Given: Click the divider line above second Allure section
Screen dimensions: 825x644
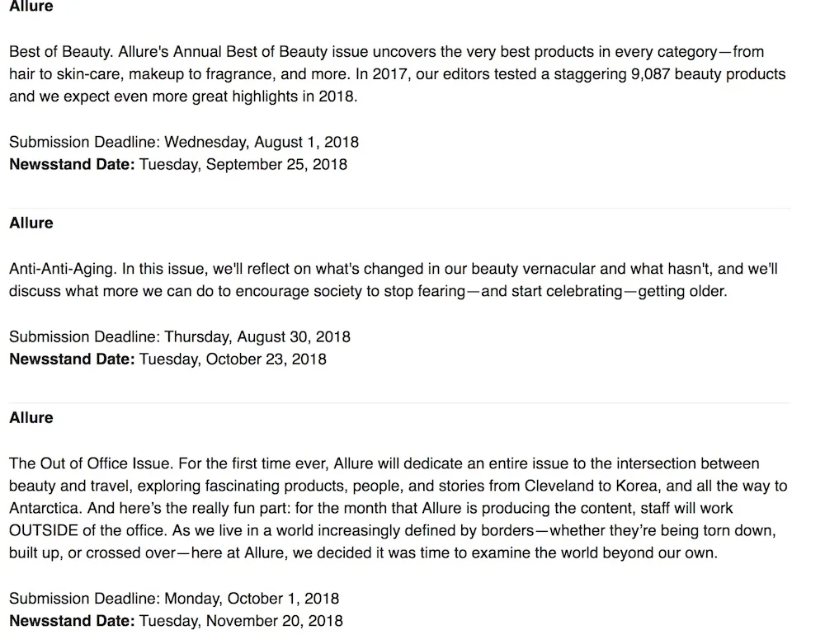Looking at the screenshot, I should click(399, 208).
